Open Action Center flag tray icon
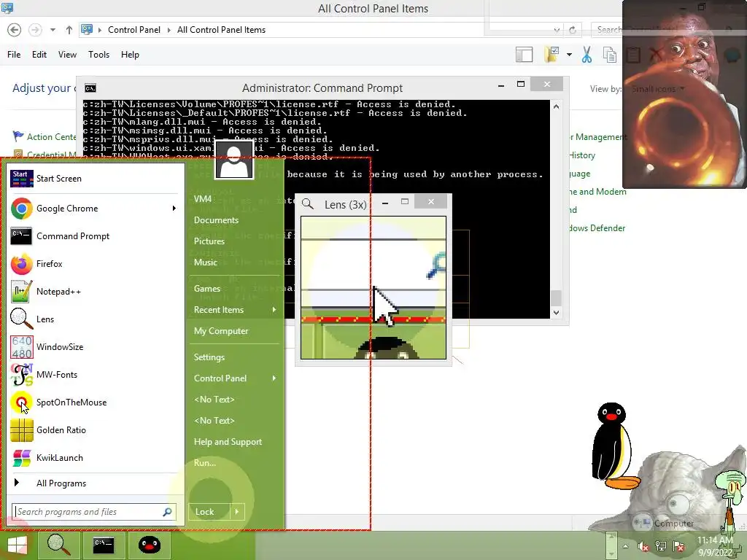This screenshot has height=560, width=747. (x=678, y=547)
